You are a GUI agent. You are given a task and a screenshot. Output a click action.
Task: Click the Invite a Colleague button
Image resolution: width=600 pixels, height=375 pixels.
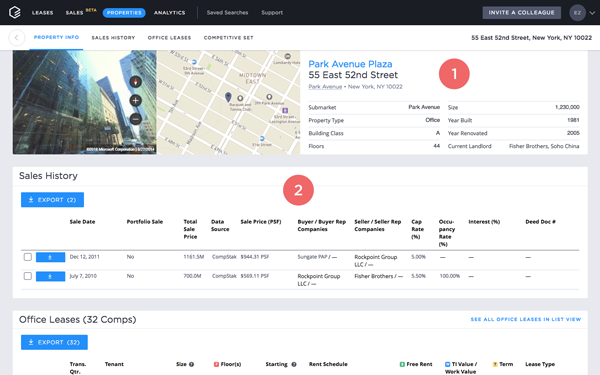coord(522,13)
